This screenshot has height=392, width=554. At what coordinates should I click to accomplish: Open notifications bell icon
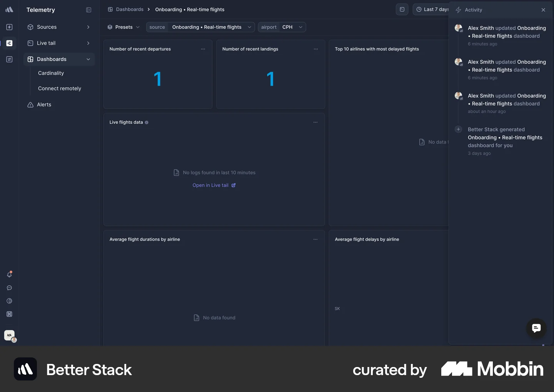click(9, 274)
